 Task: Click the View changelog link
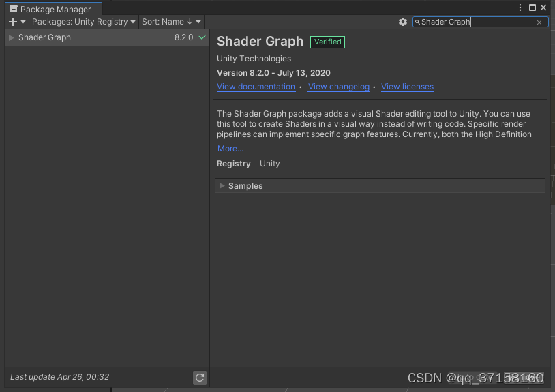(x=338, y=87)
